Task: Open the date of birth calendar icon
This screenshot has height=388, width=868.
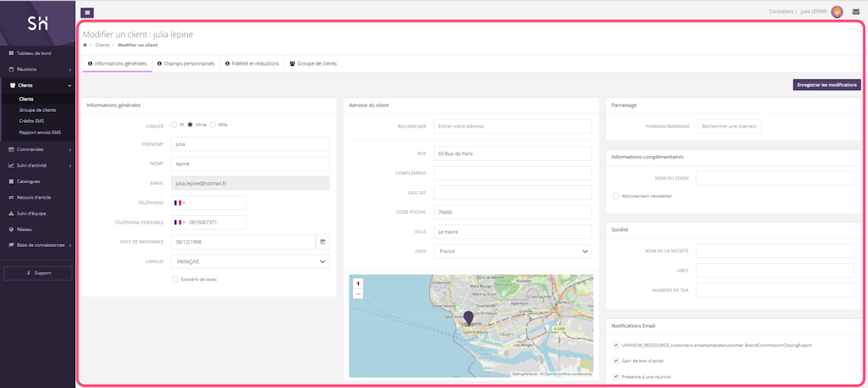Action: [x=323, y=241]
